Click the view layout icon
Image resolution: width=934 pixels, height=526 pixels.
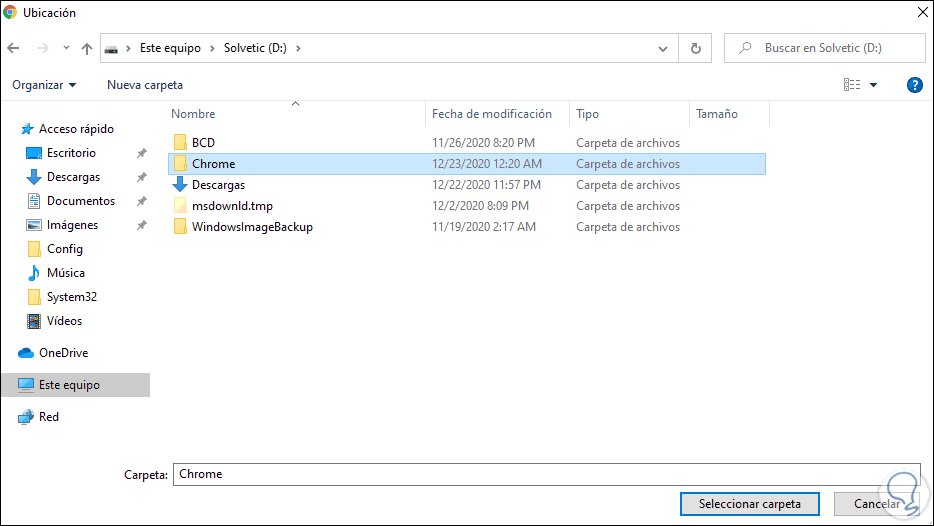tap(851, 85)
